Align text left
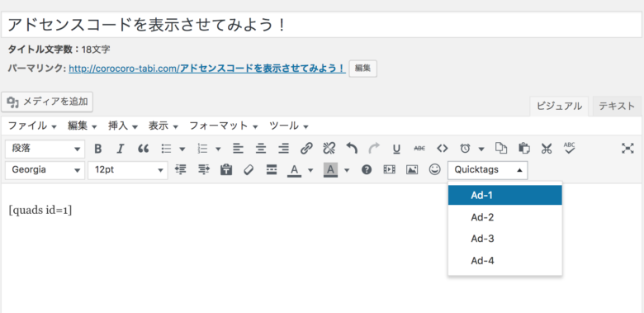Image resolution: width=644 pixels, height=313 pixels. tap(238, 149)
